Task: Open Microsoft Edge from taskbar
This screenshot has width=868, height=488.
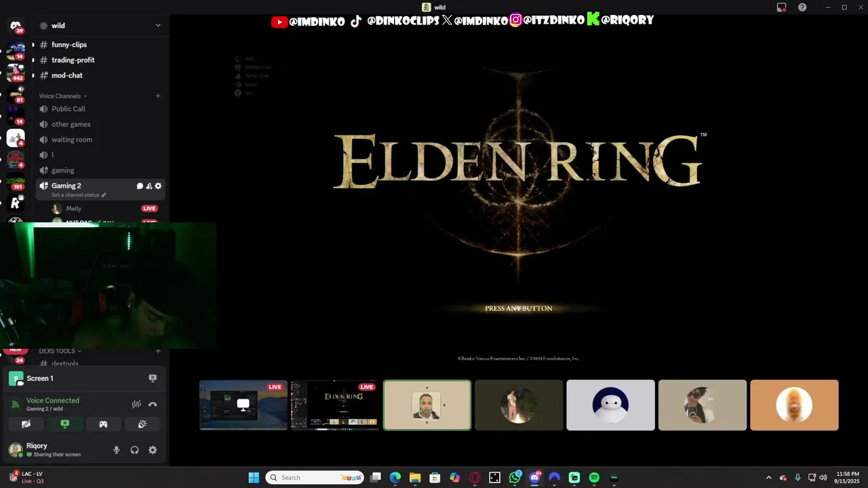Action: (395, 478)
